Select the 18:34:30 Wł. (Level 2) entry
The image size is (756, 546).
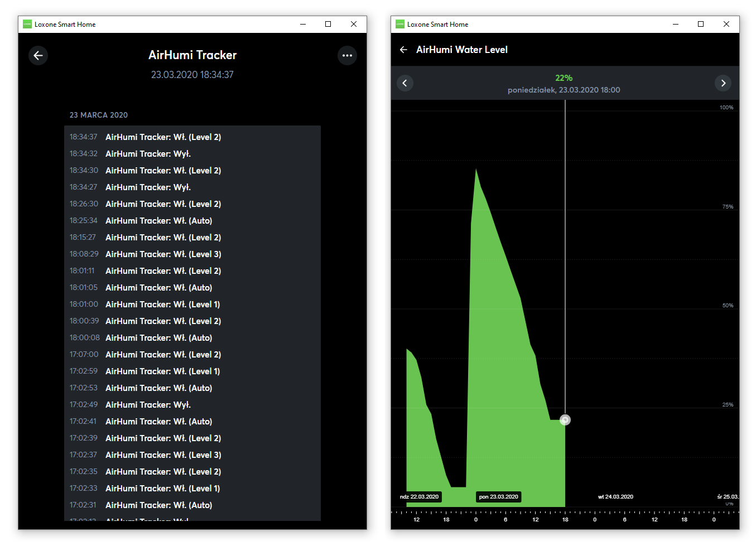[192, 171]
